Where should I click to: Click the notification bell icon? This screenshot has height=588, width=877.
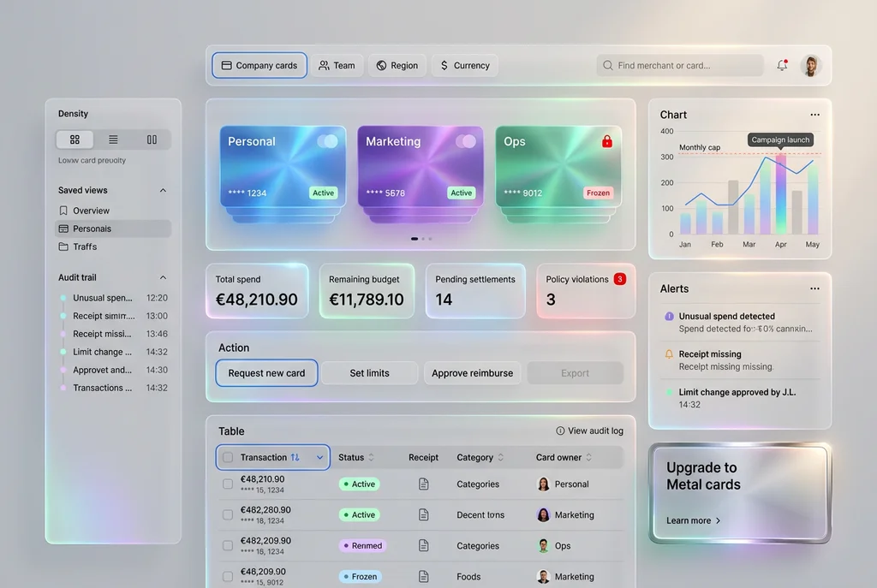(781, 65)
